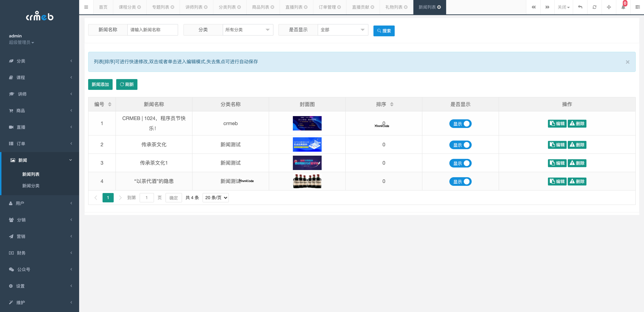The height and width of the screenshot is (312, 644).
Task: Open the 20条/页 page size dropdown
Action: [215, 198]
